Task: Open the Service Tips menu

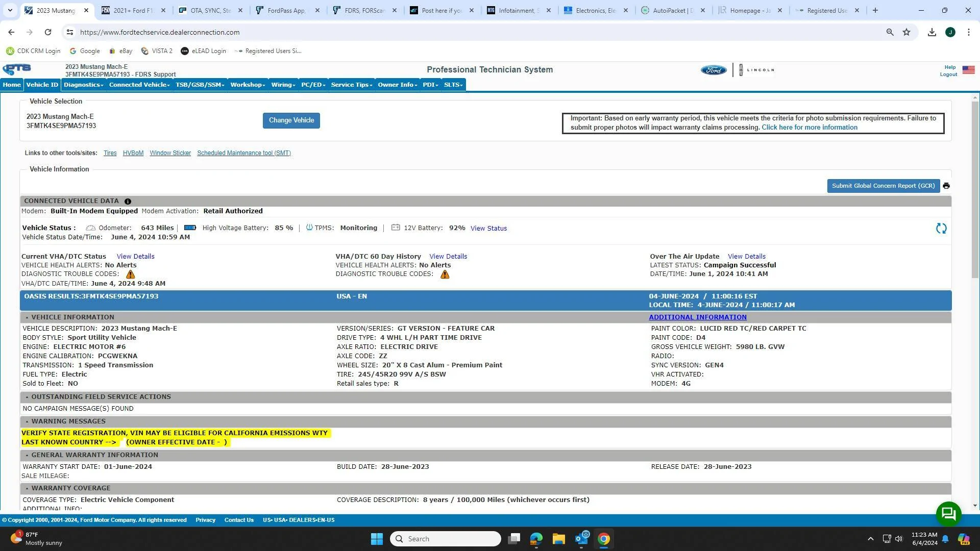Action: (352, 85)
